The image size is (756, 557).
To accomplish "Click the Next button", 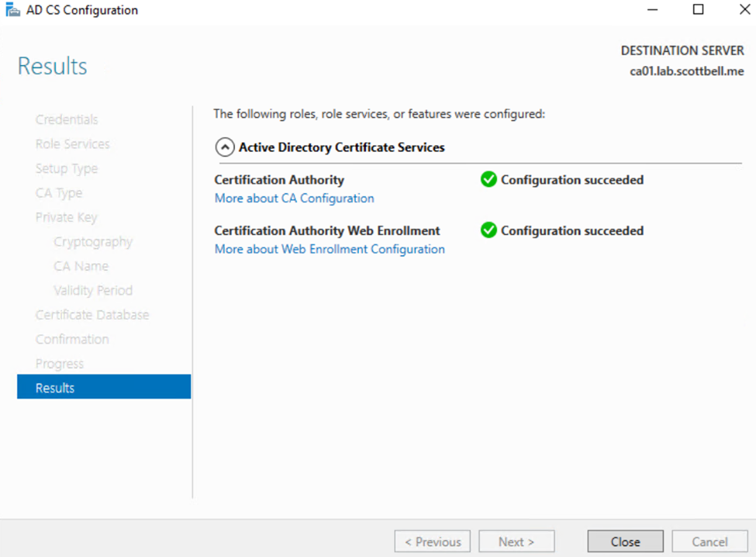I will point(516,541).
